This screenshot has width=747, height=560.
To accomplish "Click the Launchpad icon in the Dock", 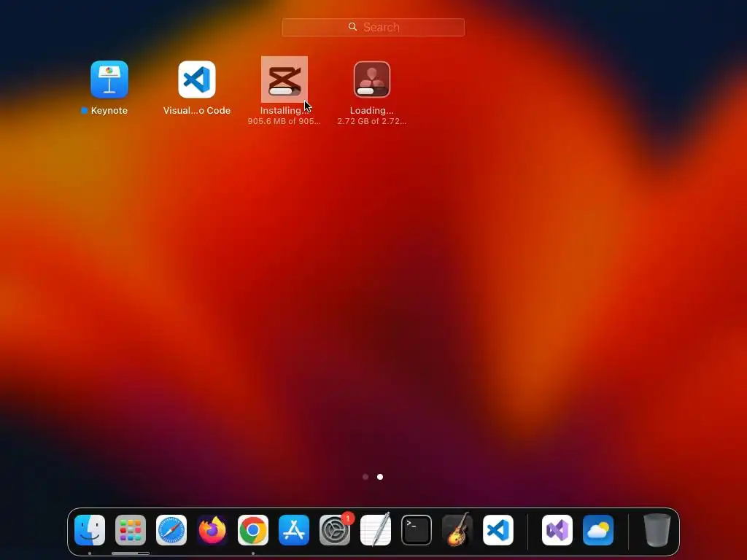I will point(131,530).
